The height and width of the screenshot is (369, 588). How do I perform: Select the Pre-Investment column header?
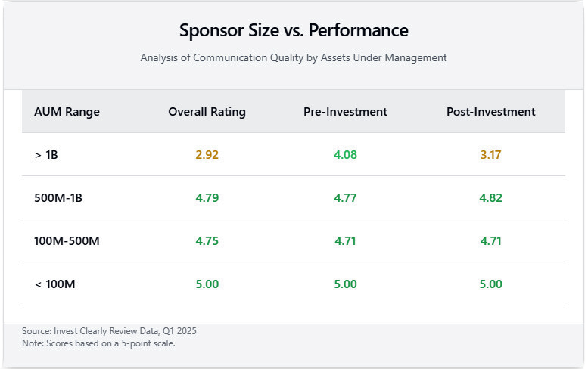tap(345, 112)
